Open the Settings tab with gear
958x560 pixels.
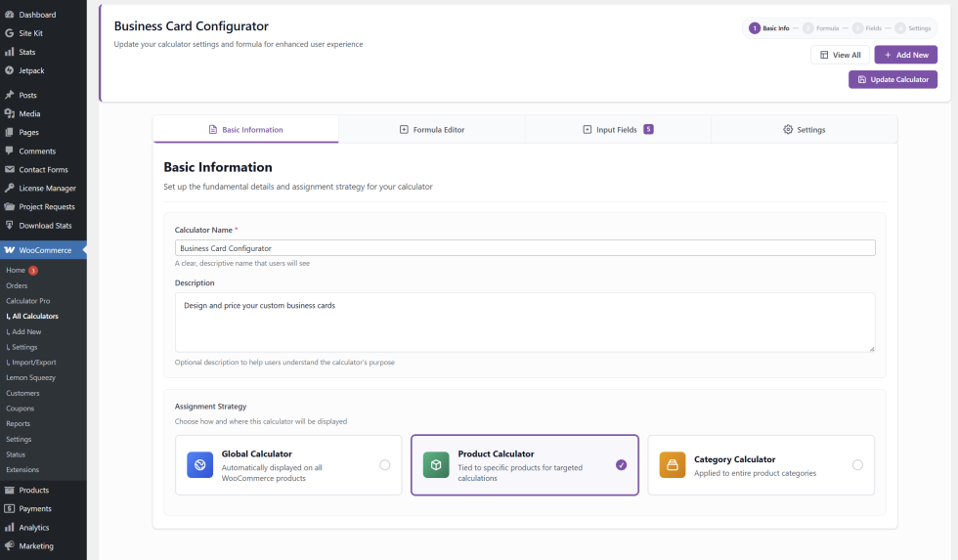pos(804,129)
